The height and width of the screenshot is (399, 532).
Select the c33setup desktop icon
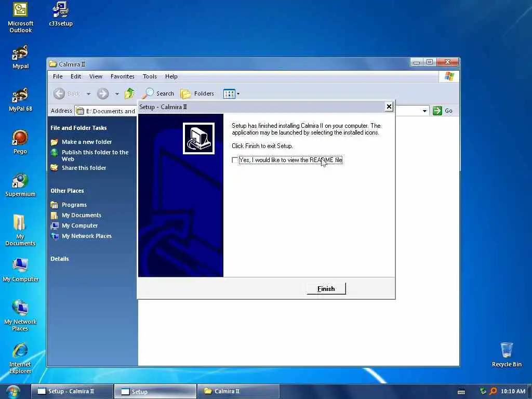click(x=61, y=14)
